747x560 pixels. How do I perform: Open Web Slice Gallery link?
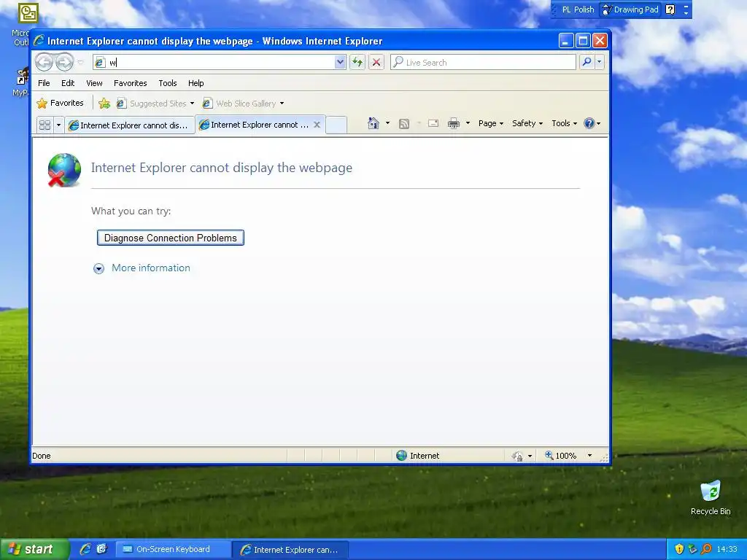pyautogui.click(x=239, y=104)
